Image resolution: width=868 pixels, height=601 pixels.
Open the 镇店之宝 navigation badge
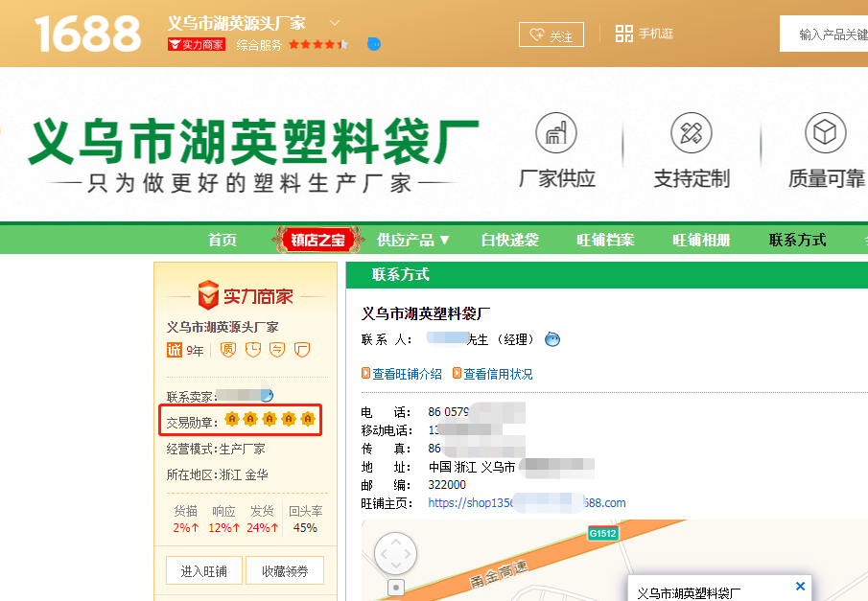point(318,240)
